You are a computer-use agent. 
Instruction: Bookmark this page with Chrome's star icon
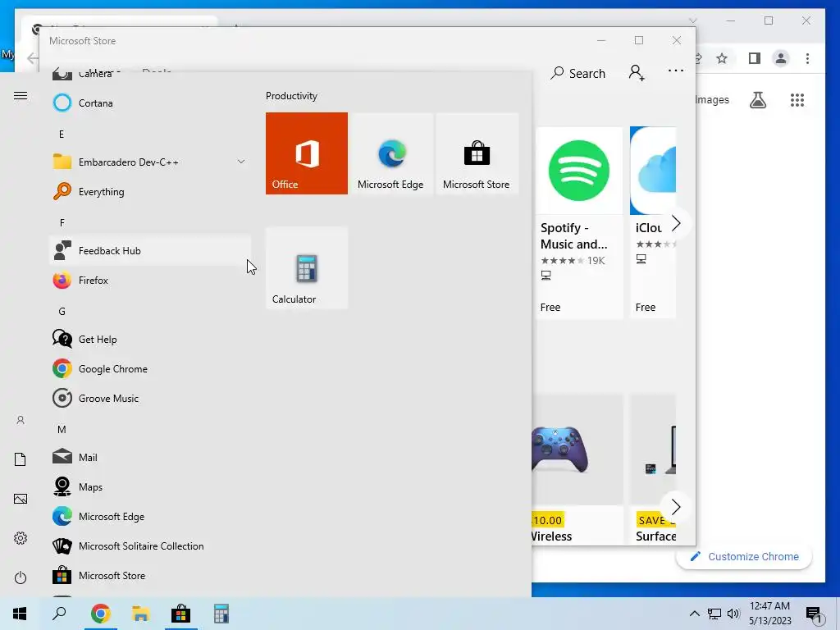[722, 58]
